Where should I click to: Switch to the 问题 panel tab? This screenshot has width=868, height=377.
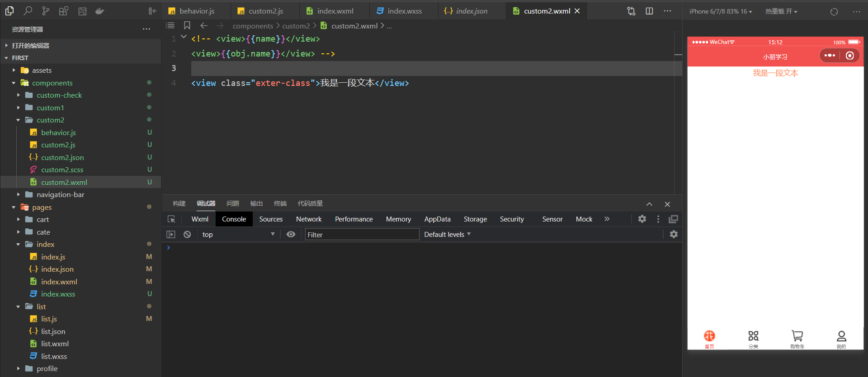pyautogui.click(x=233, y=203)
